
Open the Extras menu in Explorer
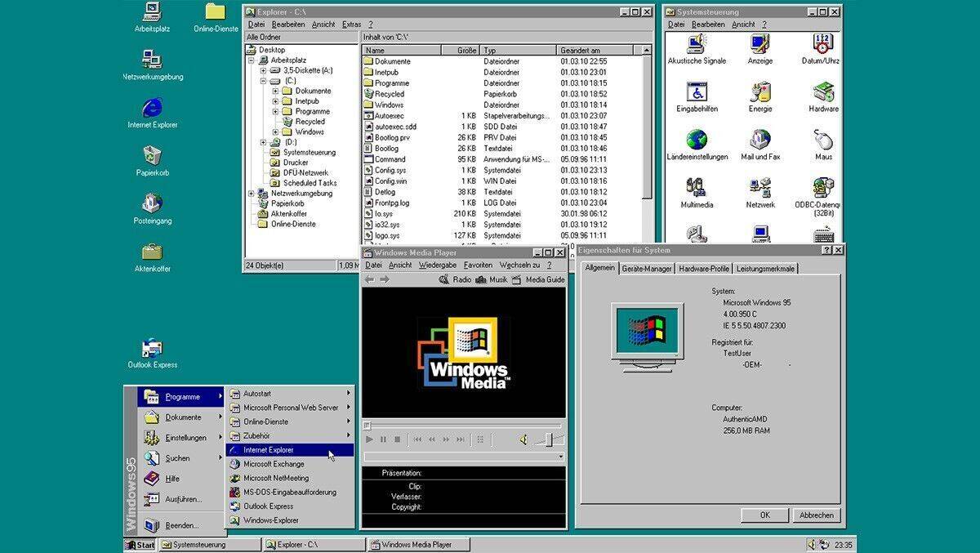(x=352, y=25)
